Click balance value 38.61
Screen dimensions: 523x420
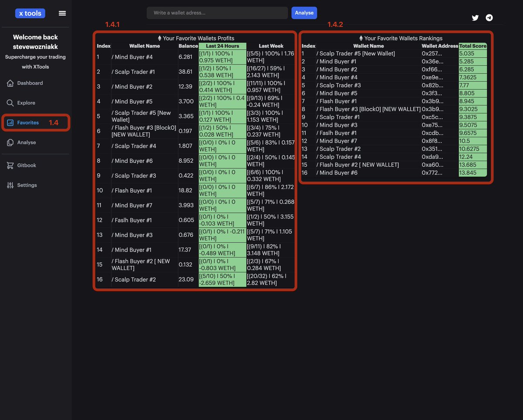coord(185,72)
